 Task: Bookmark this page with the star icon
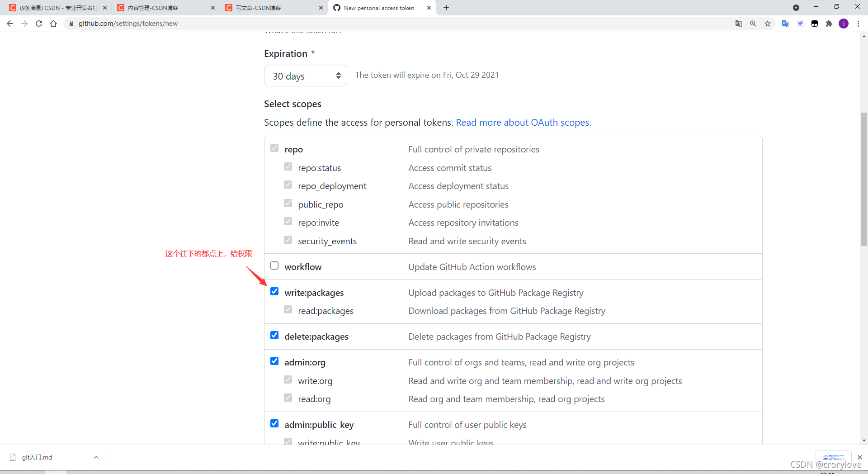(768, 24)
